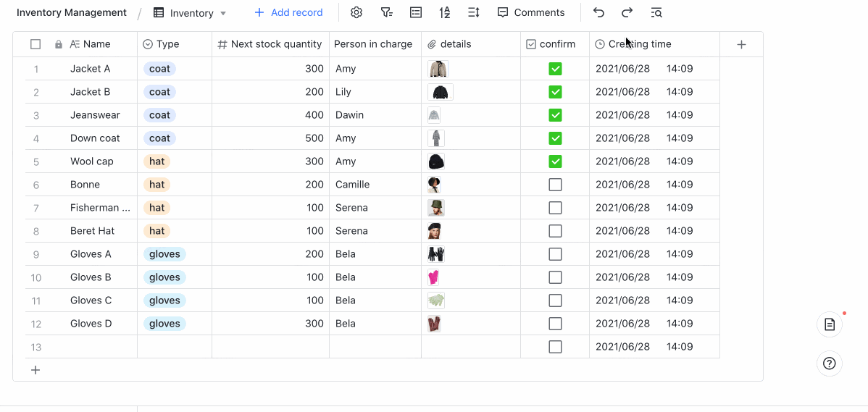
Task: Open the find records search icon
Action: (656, 12)
